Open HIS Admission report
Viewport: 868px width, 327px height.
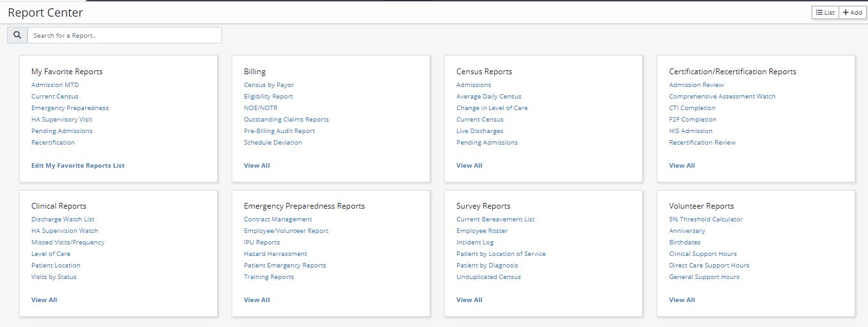click(x=691, y=131)
